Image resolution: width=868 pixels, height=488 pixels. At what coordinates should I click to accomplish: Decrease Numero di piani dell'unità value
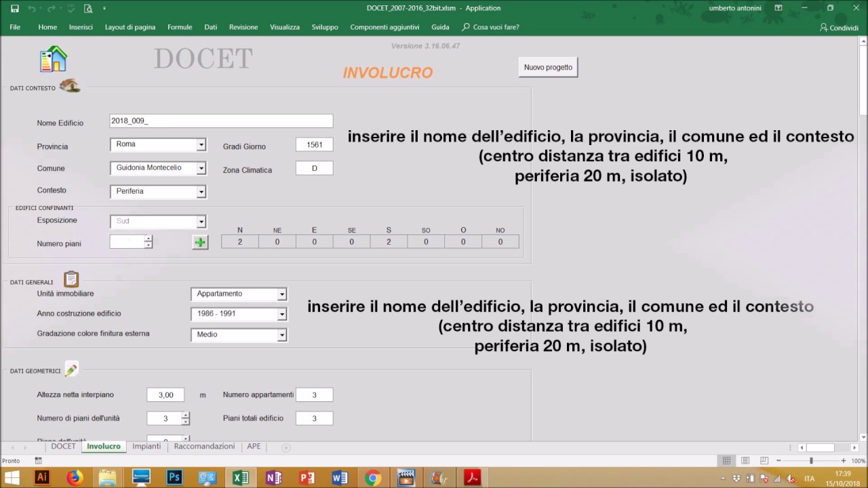click(186, 422)
